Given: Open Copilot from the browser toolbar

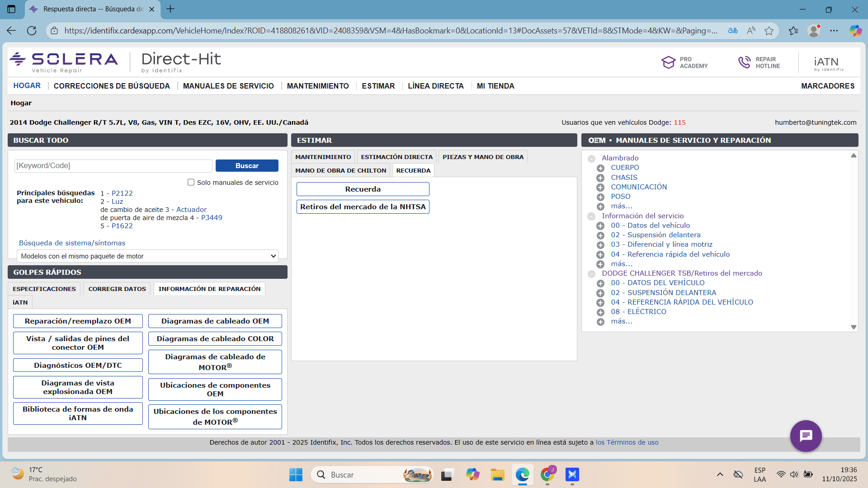Looking at the screenshot, I should click(855, 31).
